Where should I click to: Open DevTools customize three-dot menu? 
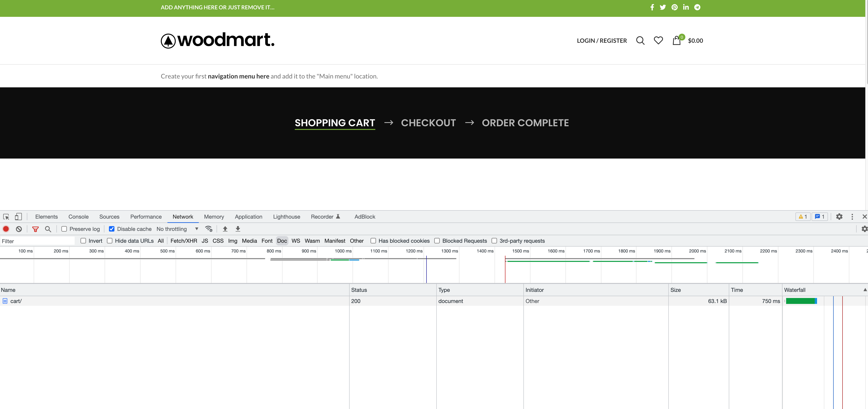tap(852, 217)
